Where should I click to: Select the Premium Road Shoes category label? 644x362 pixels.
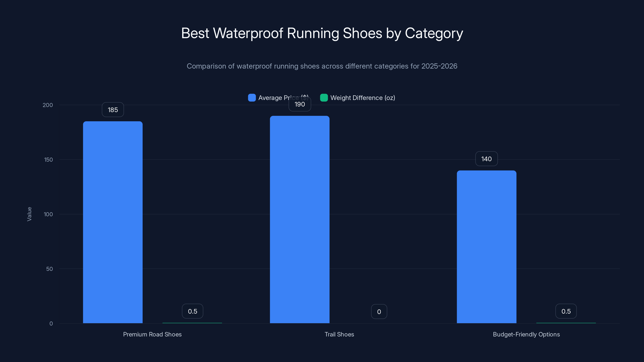coord(152,334)
